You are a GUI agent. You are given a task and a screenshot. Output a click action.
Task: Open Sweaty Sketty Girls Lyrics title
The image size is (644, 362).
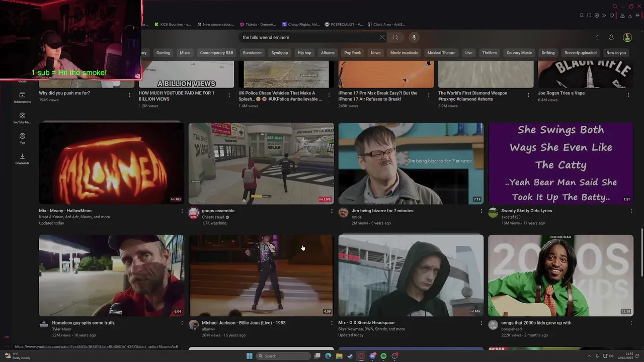(x=527, y=211)
